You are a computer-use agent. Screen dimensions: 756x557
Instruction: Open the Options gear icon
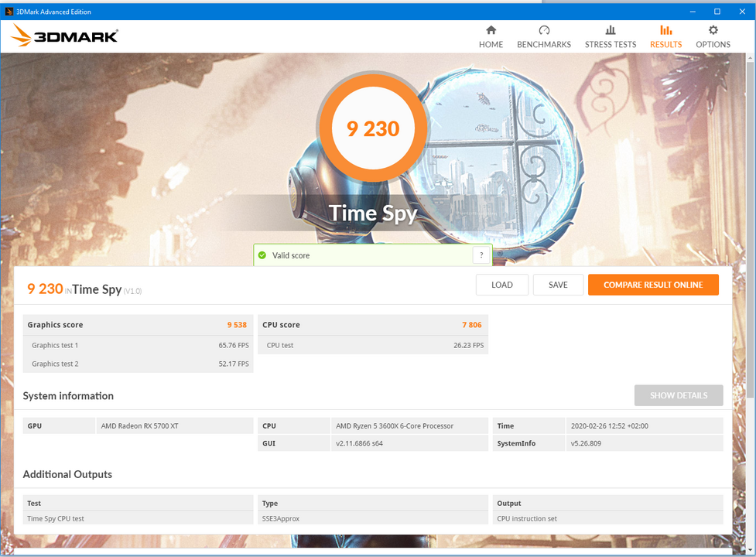pyautogui.click(x=713, y=30)
